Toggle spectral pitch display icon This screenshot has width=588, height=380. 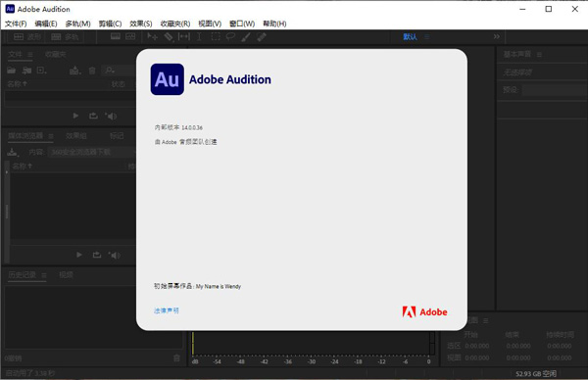point(130,36)
